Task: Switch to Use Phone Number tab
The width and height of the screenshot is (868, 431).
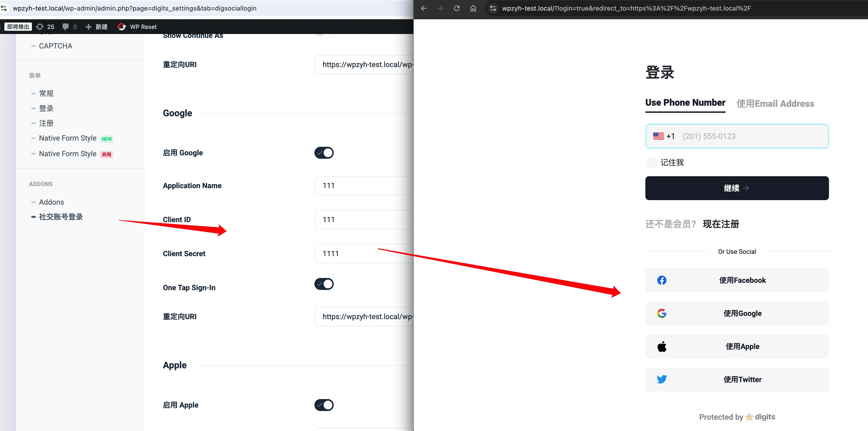Action: pyautogui.click(x=685, y=103)
